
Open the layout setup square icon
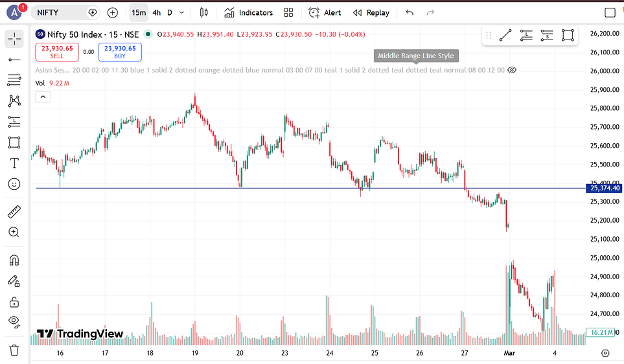tap(610, 13)
